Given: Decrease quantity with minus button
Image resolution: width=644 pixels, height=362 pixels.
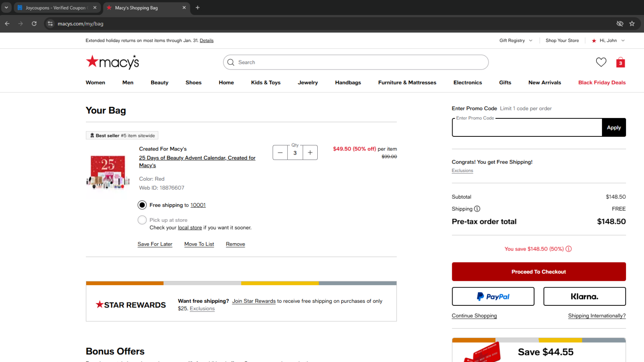Looking at the screenshot, I should [x=280, y=153].
